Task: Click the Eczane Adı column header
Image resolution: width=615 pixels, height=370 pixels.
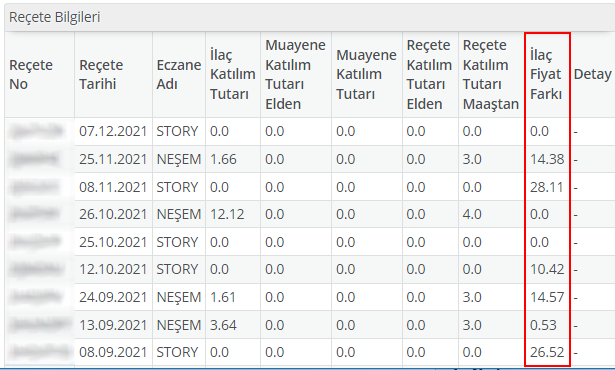Action: [179, 75]
